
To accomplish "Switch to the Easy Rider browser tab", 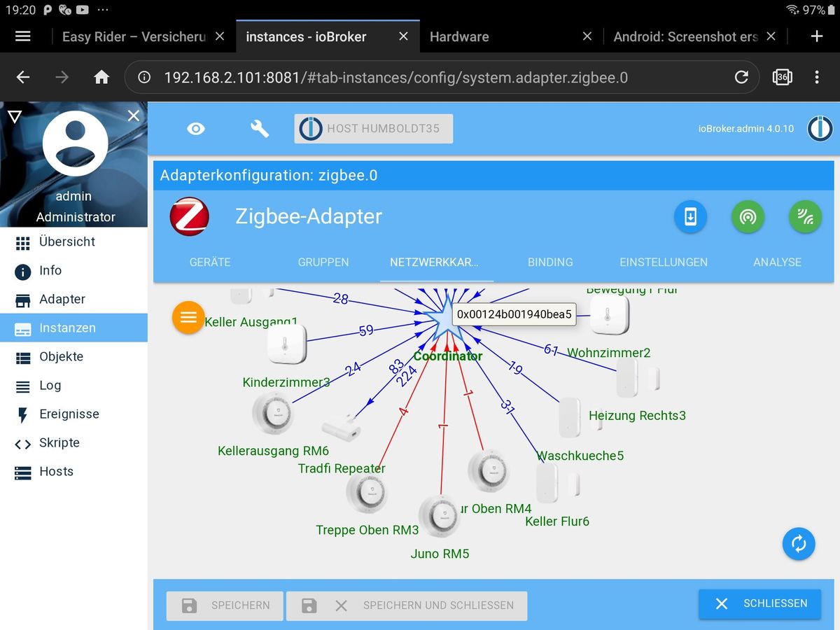I will tap(134, 36).
